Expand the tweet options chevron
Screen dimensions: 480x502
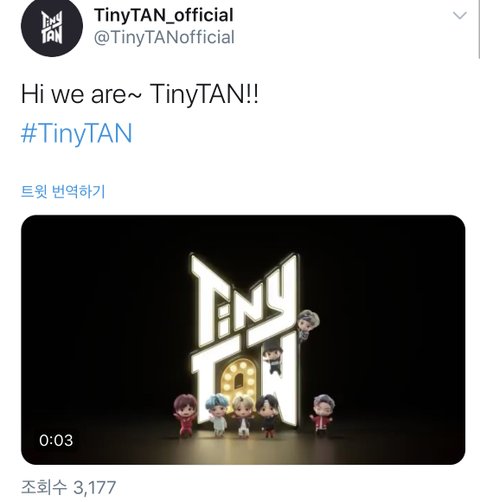click(x=460, y=15)
